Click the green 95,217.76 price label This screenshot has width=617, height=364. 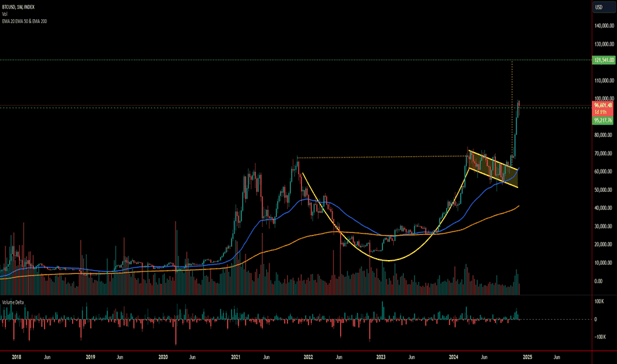(x=603, y=120)
